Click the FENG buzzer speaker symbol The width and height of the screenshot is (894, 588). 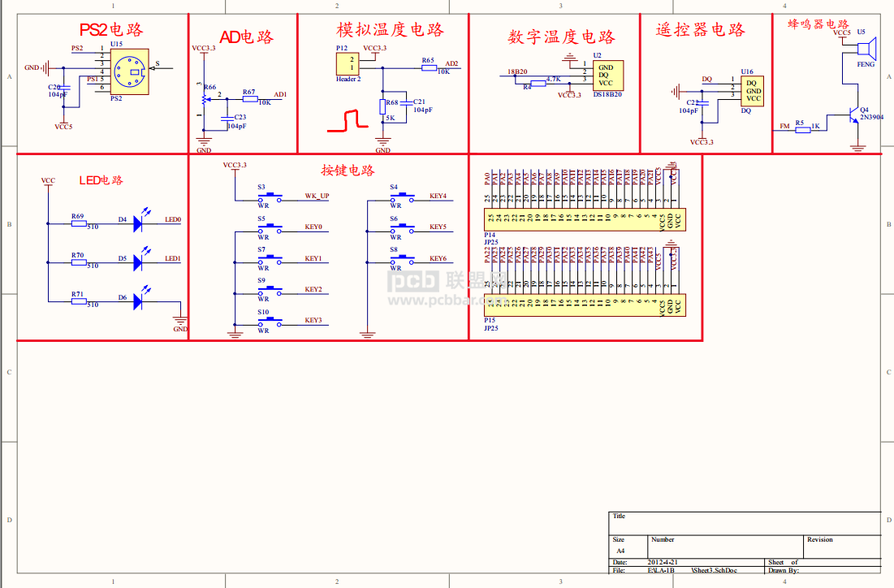click(x=866, y=47)
